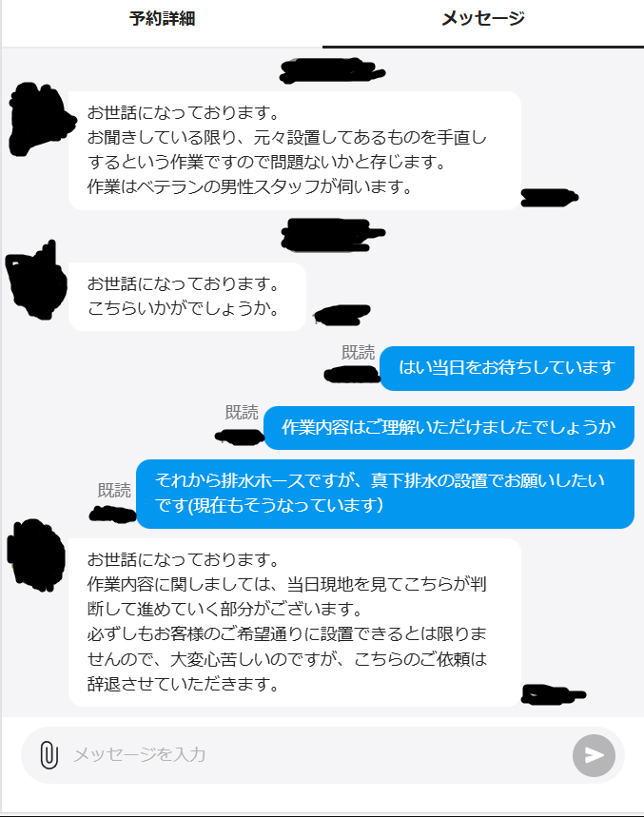The image size is (644, 817).
Task: Select message mentioning ベテランの男性スタッフ
Action: pyautogui.click(x=295, y=150)
